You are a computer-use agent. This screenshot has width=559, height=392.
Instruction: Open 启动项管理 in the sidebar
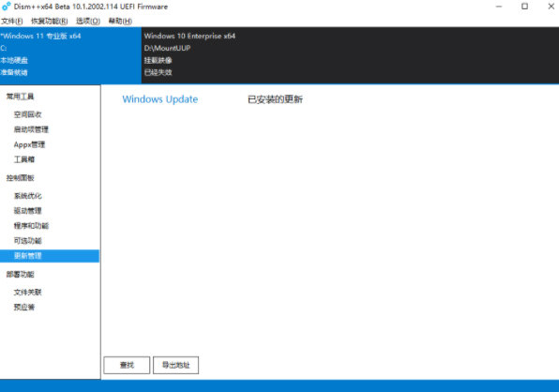(x=31, y=129)
